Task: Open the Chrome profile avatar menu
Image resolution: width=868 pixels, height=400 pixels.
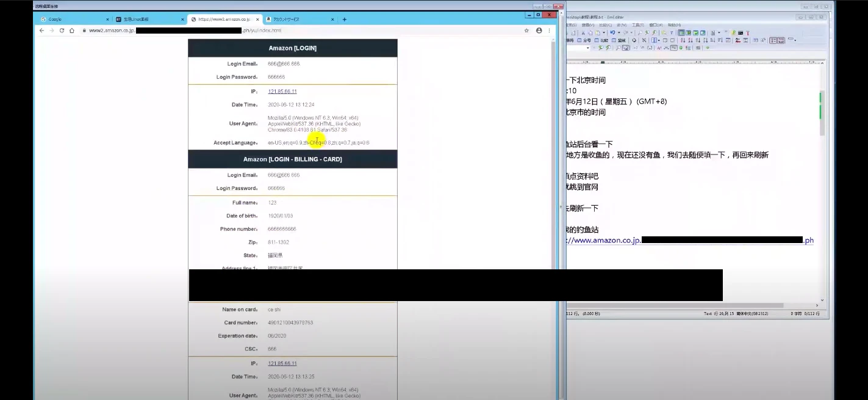Action: tap(539, 30)
